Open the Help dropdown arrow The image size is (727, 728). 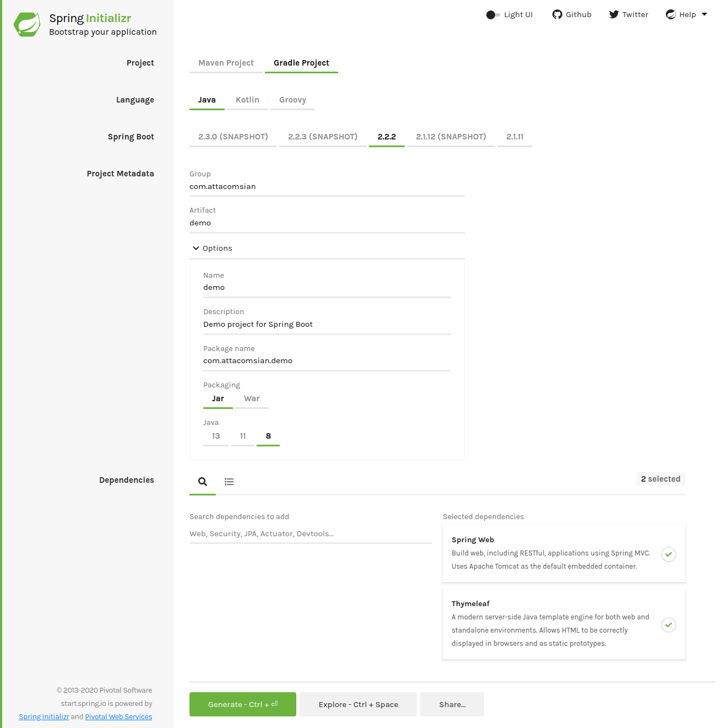[x=704, y=14]
